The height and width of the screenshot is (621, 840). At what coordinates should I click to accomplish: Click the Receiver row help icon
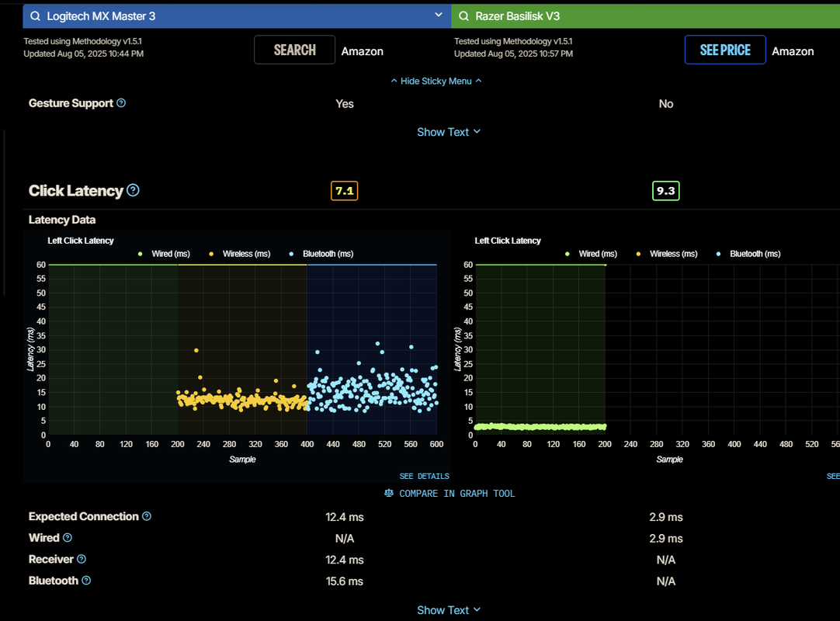coord(82,559)
